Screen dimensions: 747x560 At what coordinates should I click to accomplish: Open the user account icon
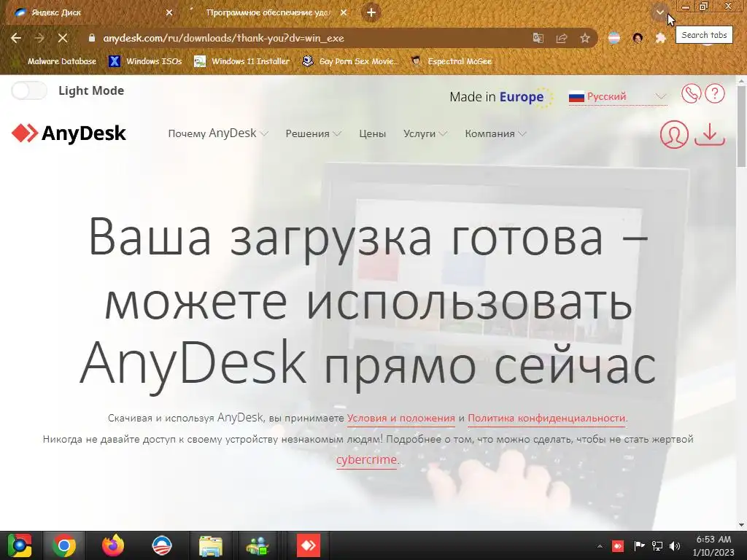[x=674, y=134]
